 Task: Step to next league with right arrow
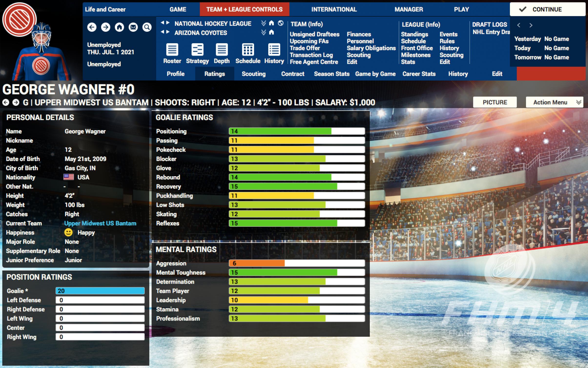168,23
